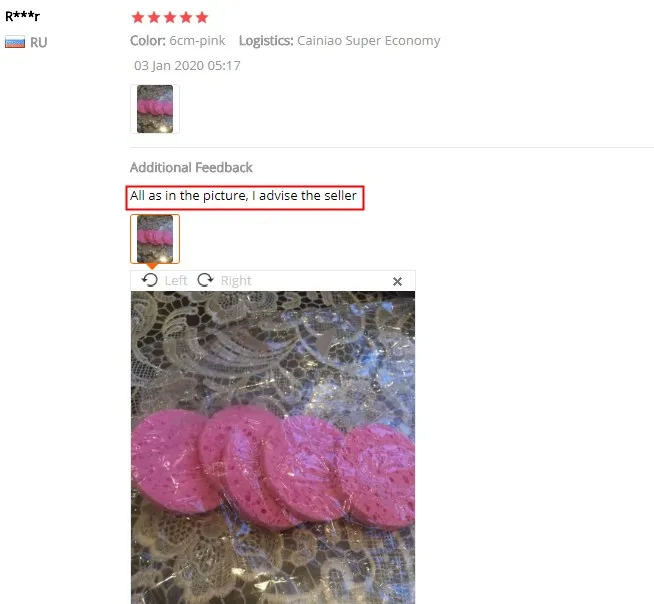Click the enlarged pink sponges photo
Viewport: 654px width, 604px height.
(273, 447)
